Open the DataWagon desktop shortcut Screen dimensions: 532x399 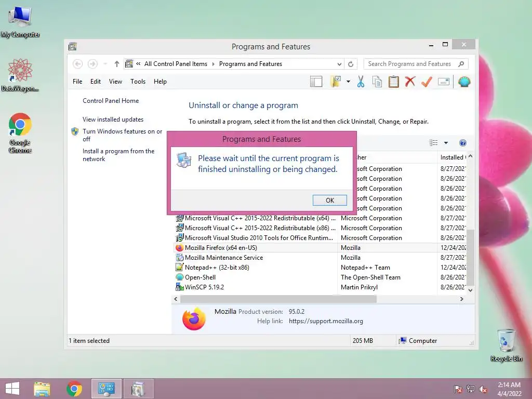20,75
